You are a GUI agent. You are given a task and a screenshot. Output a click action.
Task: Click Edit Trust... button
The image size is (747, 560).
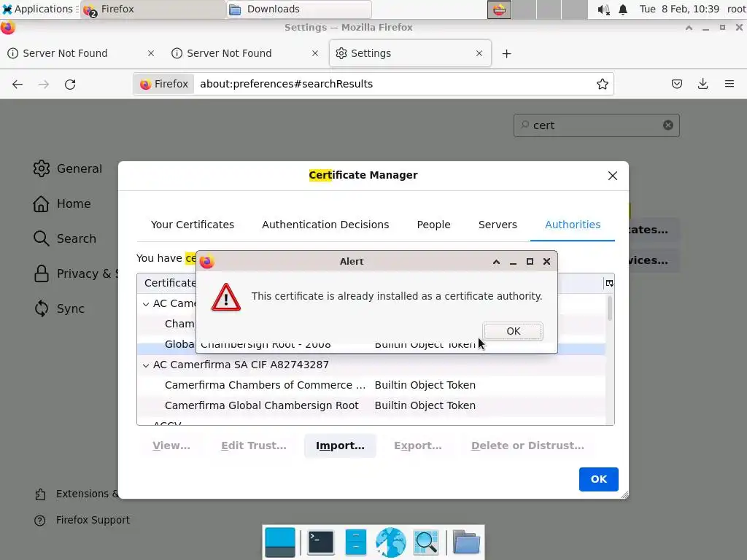(x=253, y=446)
